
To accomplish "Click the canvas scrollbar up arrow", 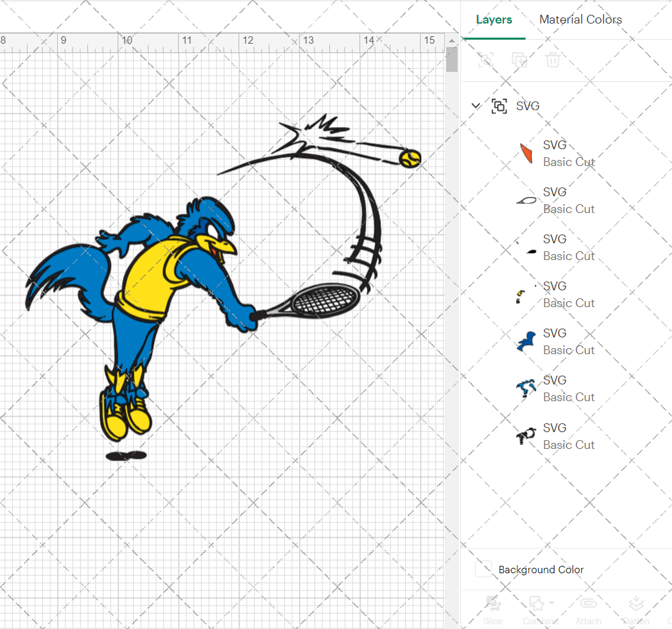I will click(452, 41).
